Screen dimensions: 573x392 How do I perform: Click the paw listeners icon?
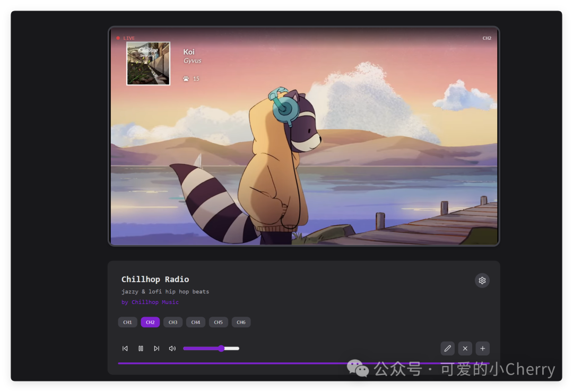pos(186,79)
